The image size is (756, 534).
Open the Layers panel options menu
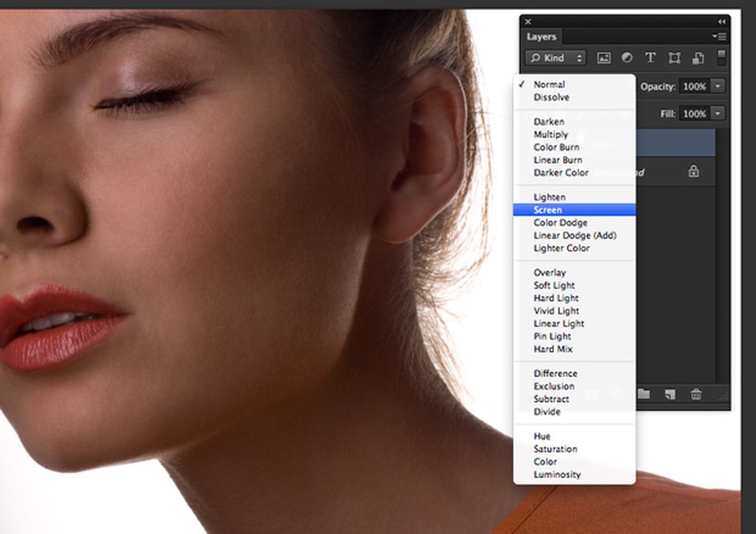[x=719, y=36]
